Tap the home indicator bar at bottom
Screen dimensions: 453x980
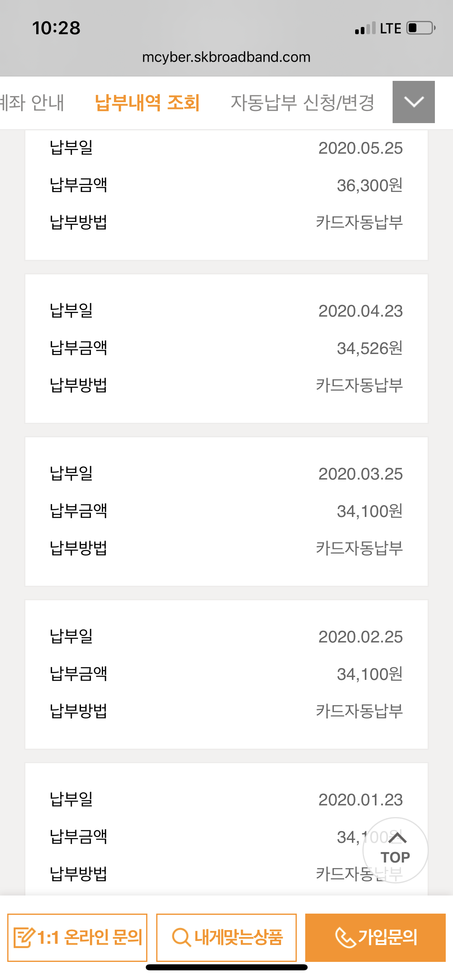tap(226, 968)
